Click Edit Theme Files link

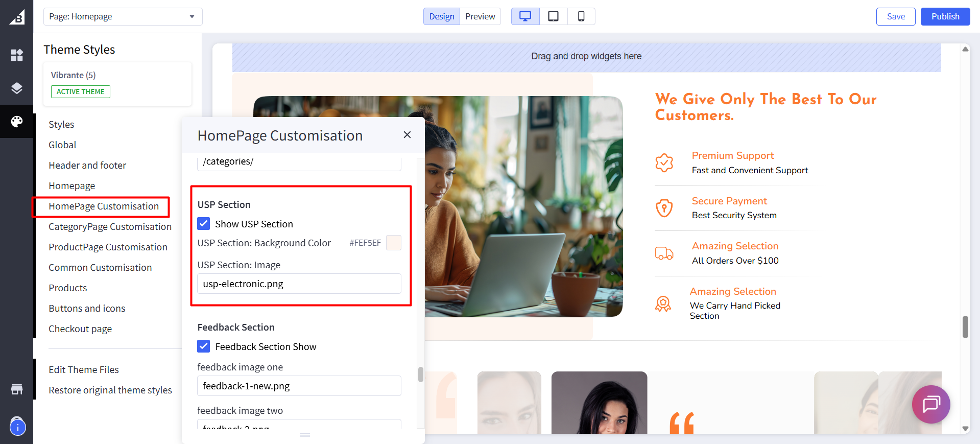(84, 369)
